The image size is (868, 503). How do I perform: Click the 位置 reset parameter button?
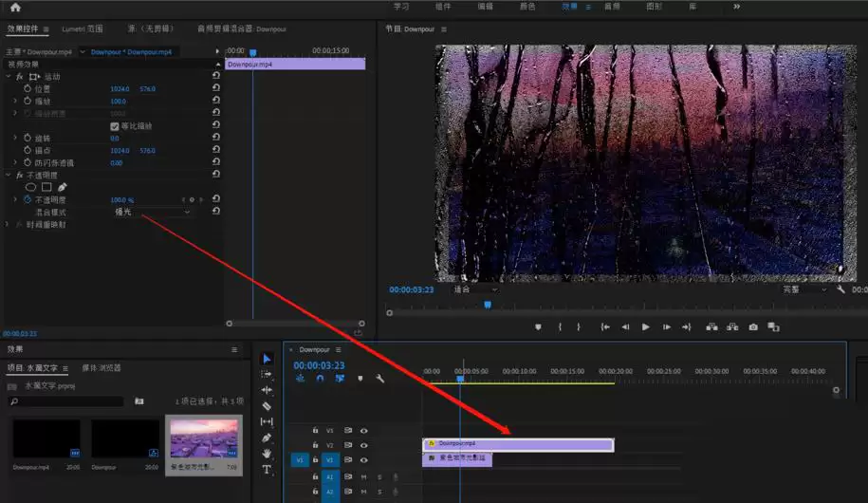coord(216,89)
